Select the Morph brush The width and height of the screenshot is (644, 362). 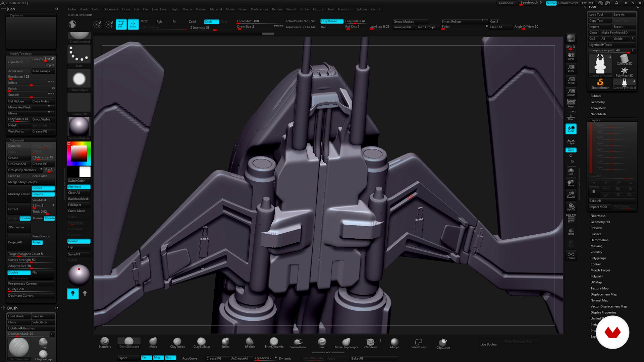(395, 343)
